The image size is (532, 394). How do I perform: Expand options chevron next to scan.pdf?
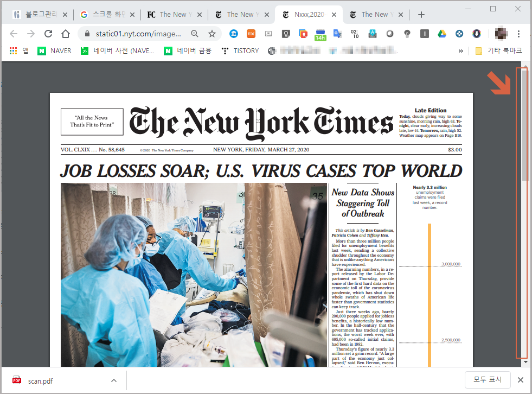tap(114, 380)
